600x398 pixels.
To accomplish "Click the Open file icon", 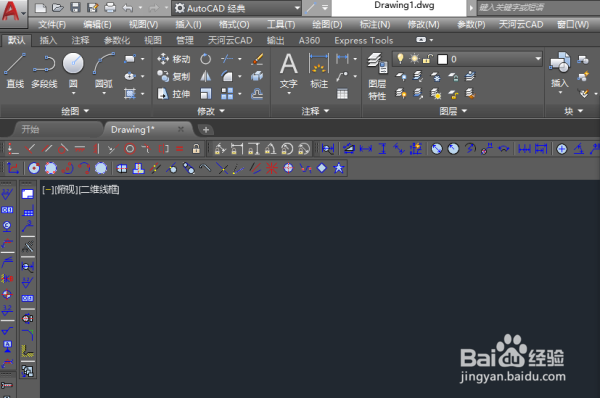I will [57, 8].
